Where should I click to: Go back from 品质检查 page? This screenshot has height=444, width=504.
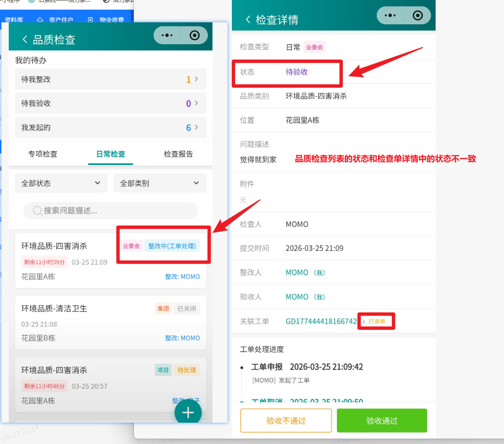(x=25, y=39)
